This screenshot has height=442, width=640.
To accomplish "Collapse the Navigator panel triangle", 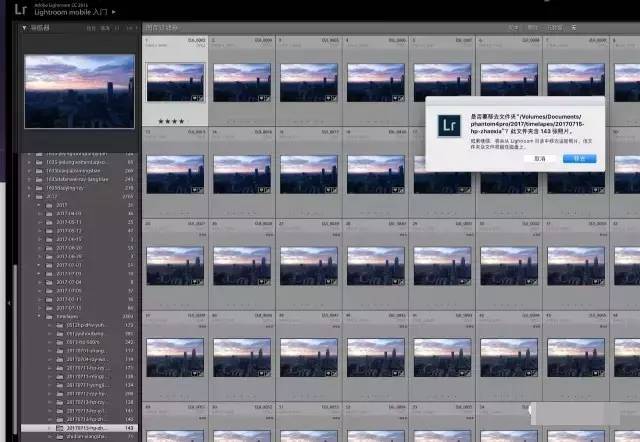I will pos(27,29).
